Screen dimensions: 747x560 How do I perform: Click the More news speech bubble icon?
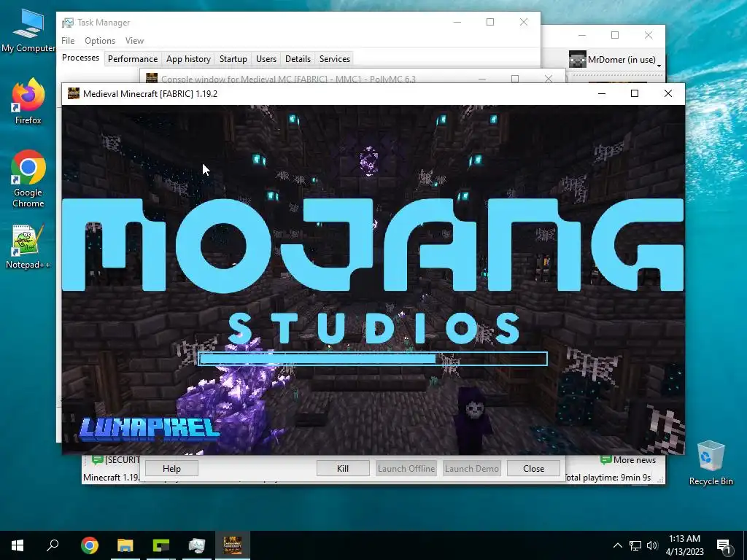pos(606,460)
